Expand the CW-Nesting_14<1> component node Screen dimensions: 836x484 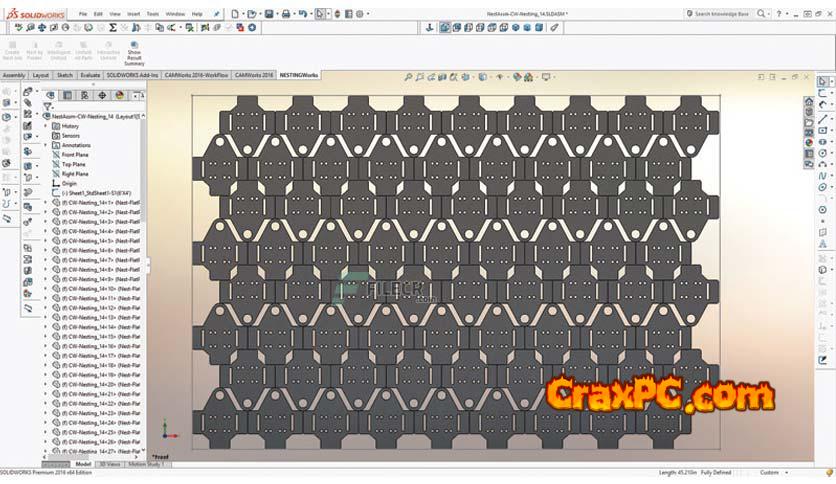[x=46, y=203]
